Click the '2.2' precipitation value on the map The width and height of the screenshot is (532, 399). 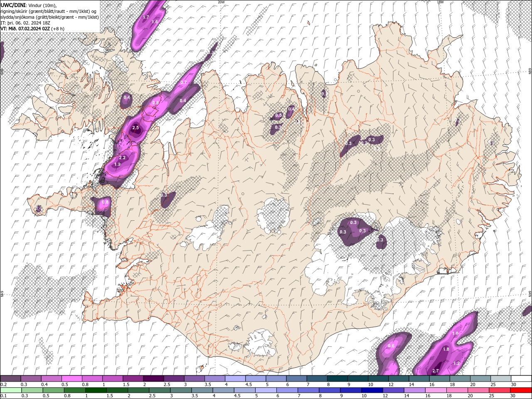122,158
